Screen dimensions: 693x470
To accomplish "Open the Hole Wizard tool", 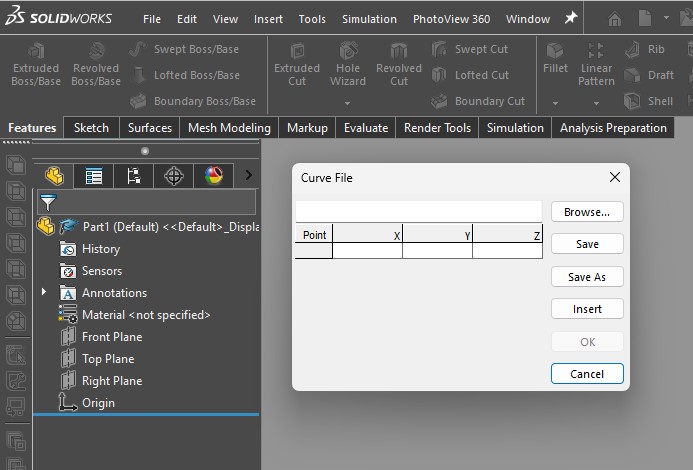I will pos(348,64).
